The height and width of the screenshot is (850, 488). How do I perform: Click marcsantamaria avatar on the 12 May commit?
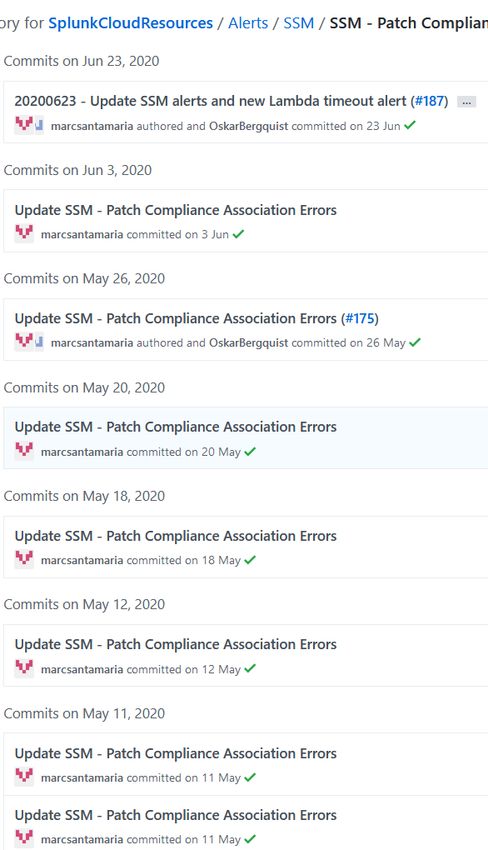tap(24, 668)
